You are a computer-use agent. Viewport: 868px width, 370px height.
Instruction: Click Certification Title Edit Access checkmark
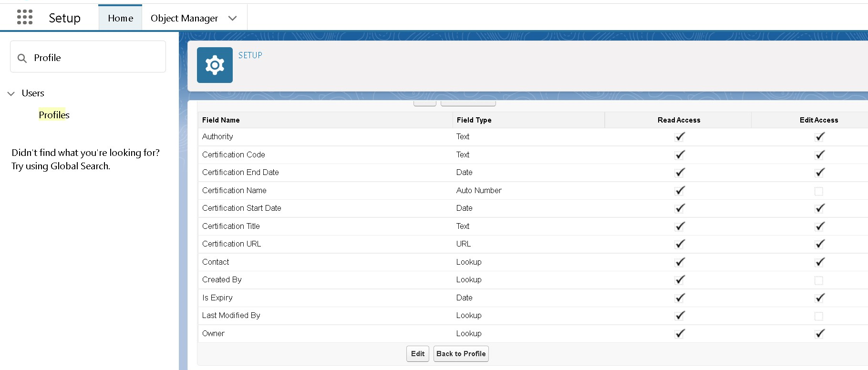[x=819, y=226]
